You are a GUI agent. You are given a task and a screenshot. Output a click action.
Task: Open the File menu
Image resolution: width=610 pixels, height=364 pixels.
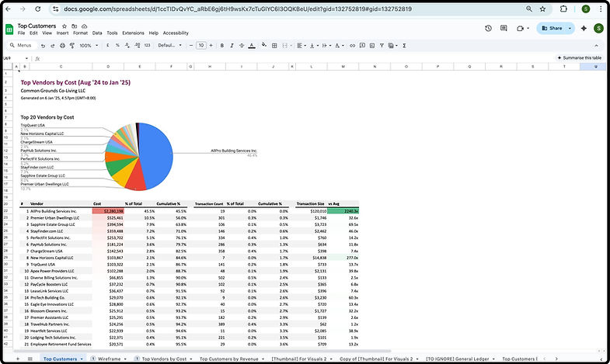tap(22, 33)
